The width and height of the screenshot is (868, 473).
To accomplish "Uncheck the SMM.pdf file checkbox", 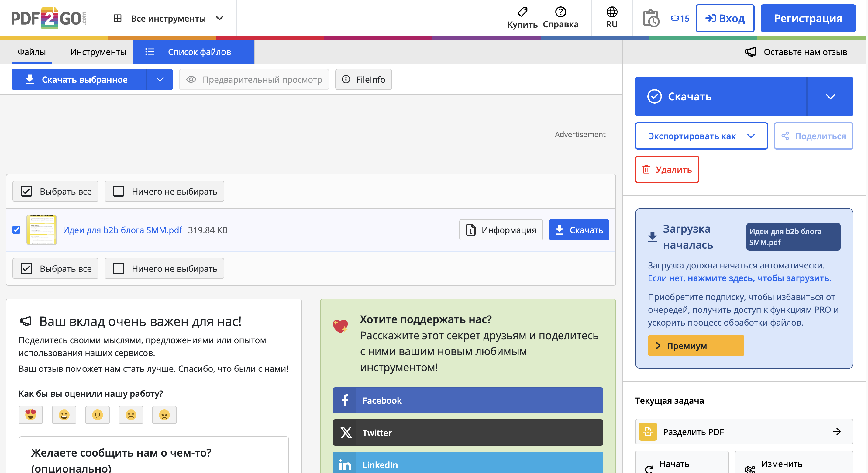I will [16, 230].
